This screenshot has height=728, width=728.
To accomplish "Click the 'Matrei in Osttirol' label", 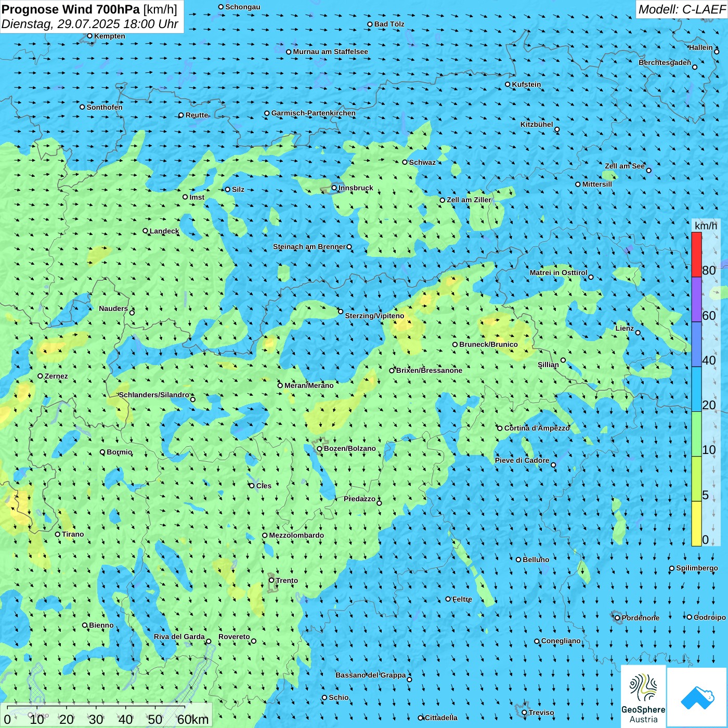I will 558,272.
